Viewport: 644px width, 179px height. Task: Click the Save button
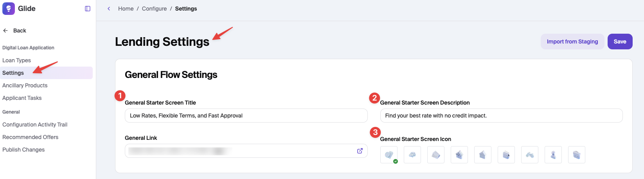pyautogui.click(x=620, y=42)
